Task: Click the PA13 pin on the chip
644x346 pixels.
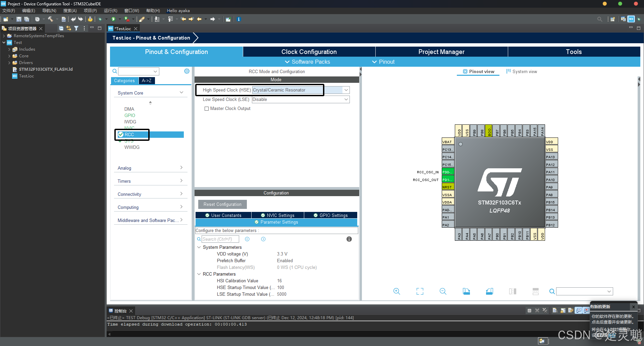Action: 551,157
